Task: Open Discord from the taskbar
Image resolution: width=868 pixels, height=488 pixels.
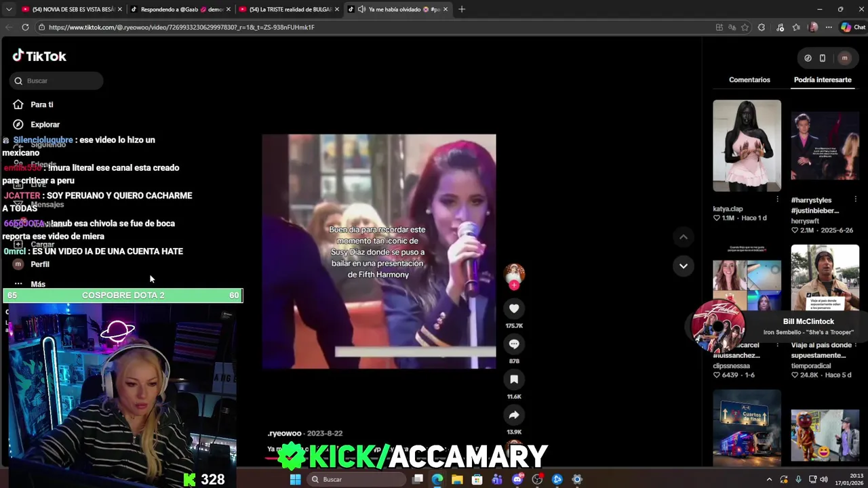Action: point(517,479)
